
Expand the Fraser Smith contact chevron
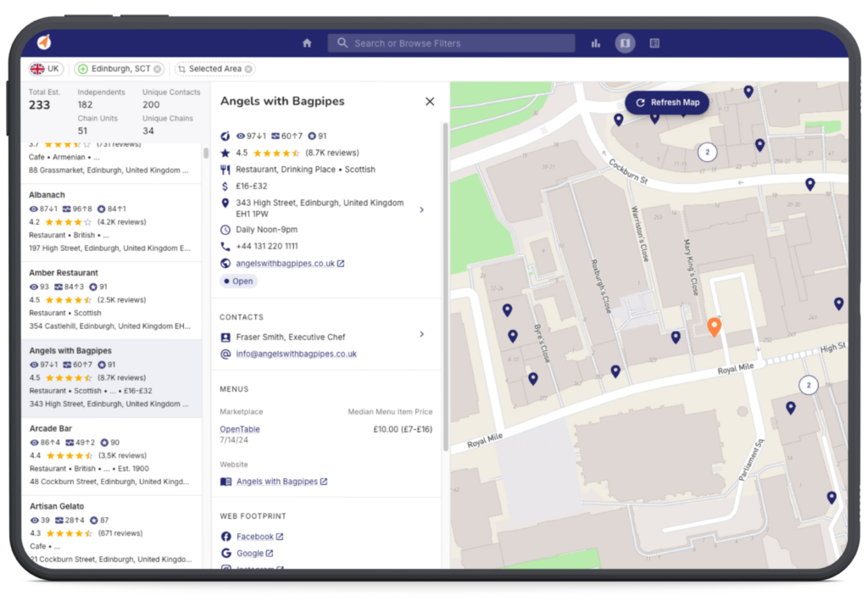[422, 335]
